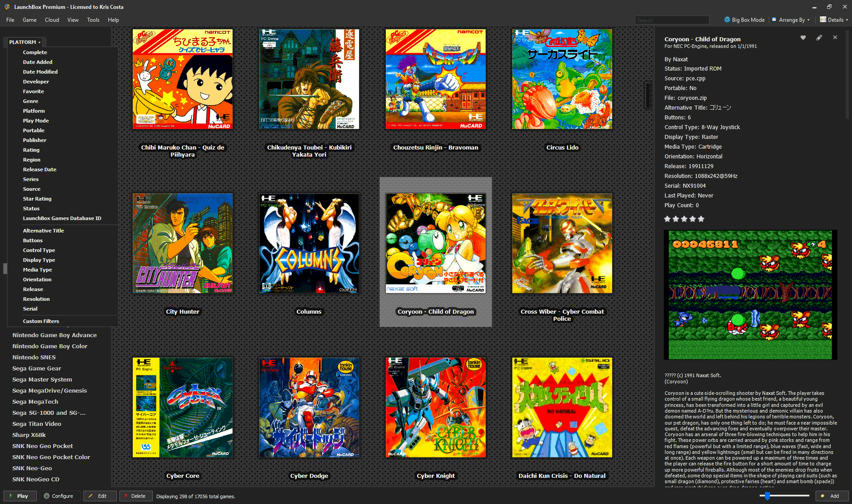Viewport: 852px width, 504px height.
Task: Set rating to five stars
Action: pyautogui.click(x=701, y=219)
